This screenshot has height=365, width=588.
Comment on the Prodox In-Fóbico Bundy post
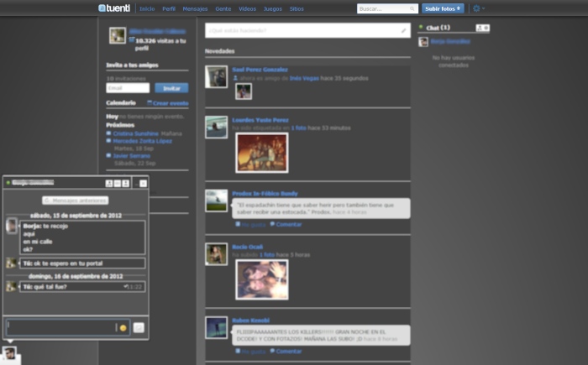tap(286, 224)
